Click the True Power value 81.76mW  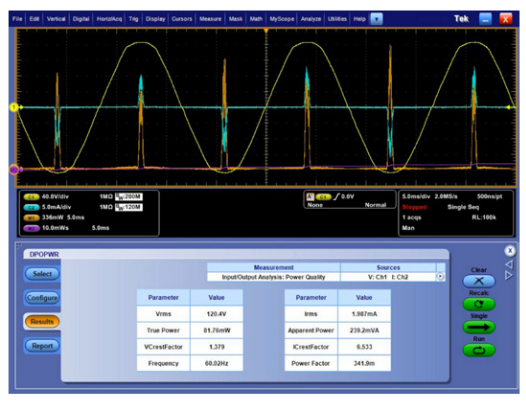[216, 331]
